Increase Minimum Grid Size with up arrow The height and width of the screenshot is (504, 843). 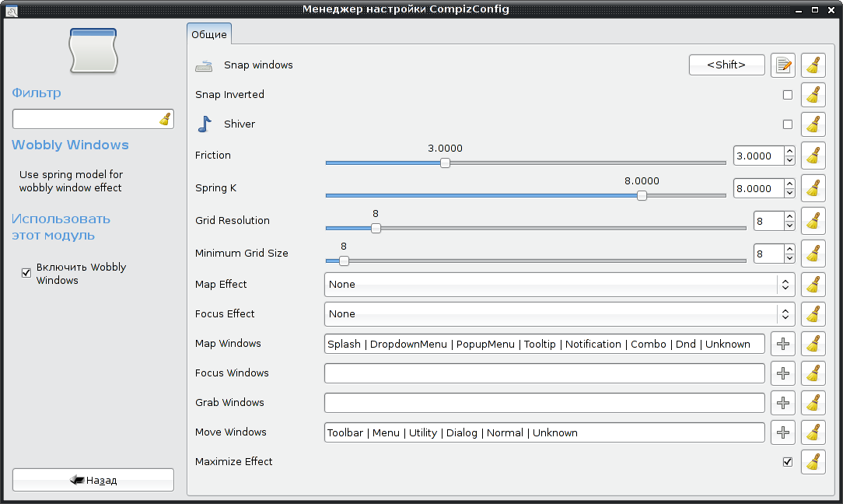click(x=789, y=250)
